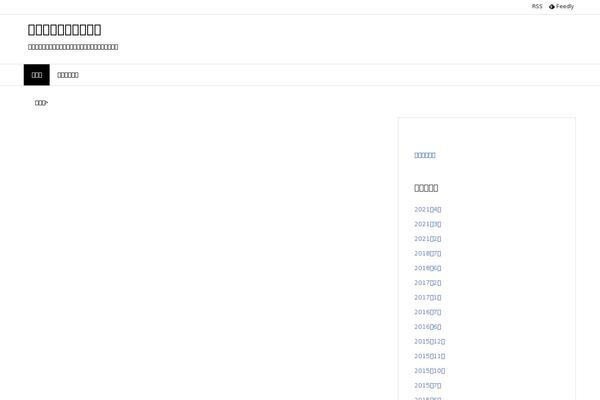
Task: Select the second navigation menu item
Action: click(x=68, y=75)
